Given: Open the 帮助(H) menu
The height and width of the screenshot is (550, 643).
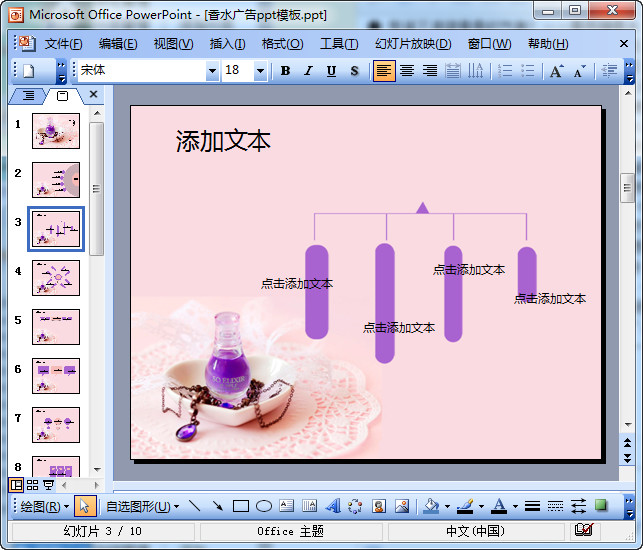Looking at the screenshot, I should [548, 43].
